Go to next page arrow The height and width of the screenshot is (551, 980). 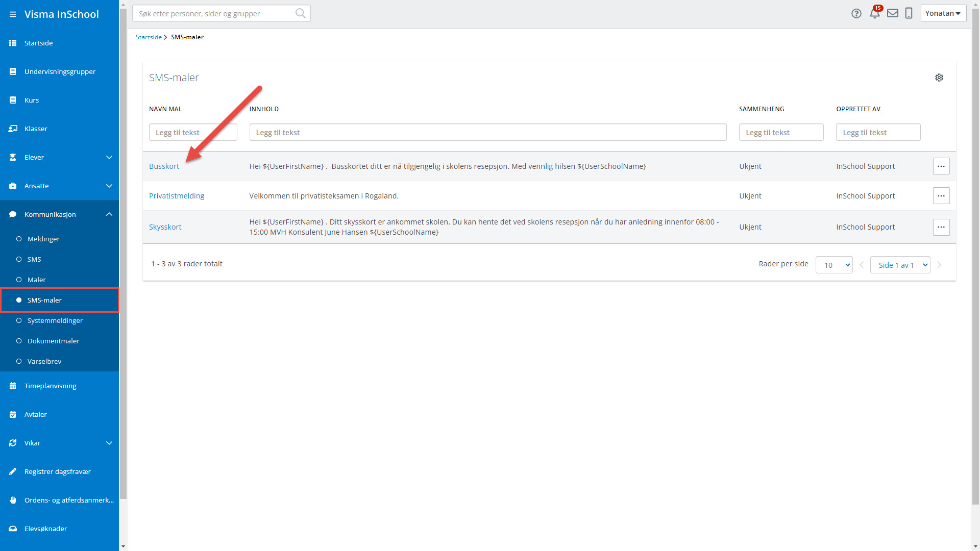click(x=939, y=265)
